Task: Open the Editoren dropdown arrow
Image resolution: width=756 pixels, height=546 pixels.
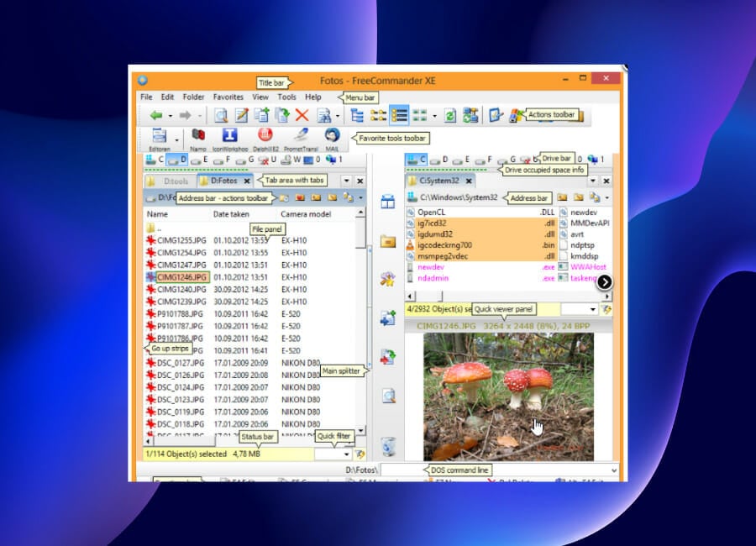Action: coord(177,140)
